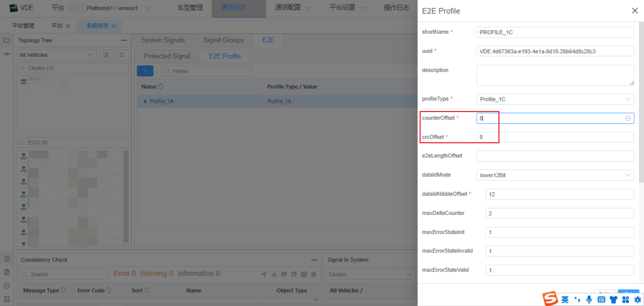Image resolution: width=644 pixels, height=306 pixels.
Task: Open the IME toolbox grid icon
Action: pyautogui.click(x=626, y=299)
